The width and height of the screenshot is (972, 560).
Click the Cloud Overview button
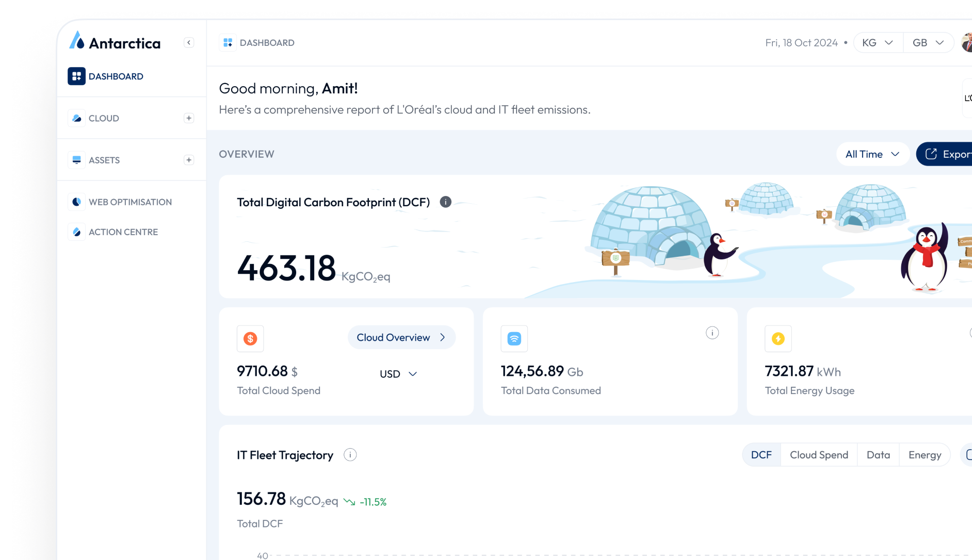[x=401, y=337]
